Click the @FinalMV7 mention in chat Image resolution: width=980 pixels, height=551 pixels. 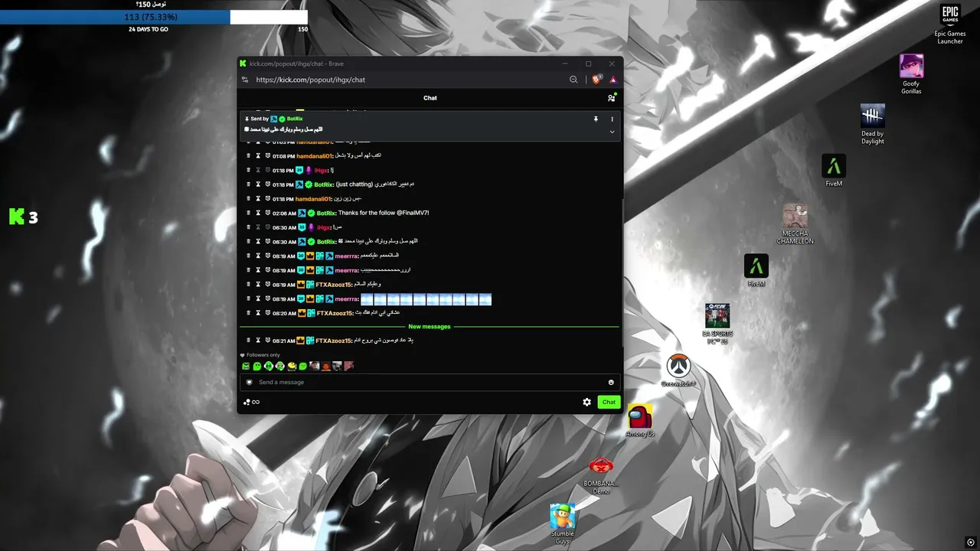pos(413,213)
